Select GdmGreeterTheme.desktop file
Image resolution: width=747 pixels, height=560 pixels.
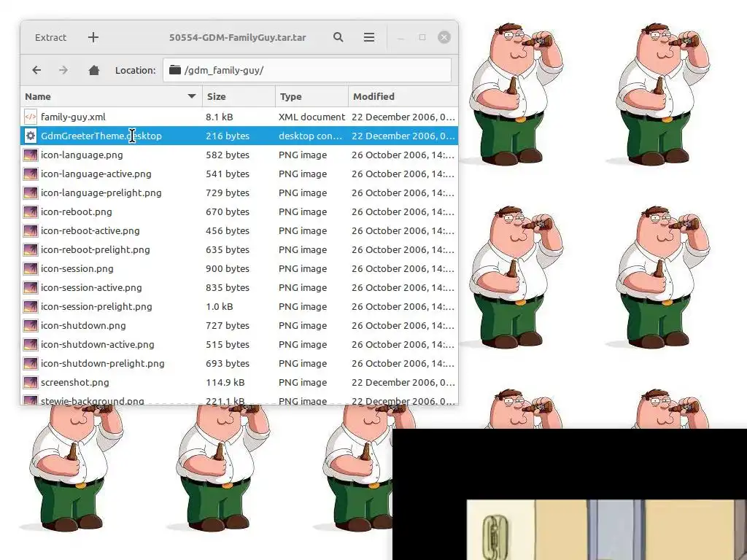[x=239, y=136]
